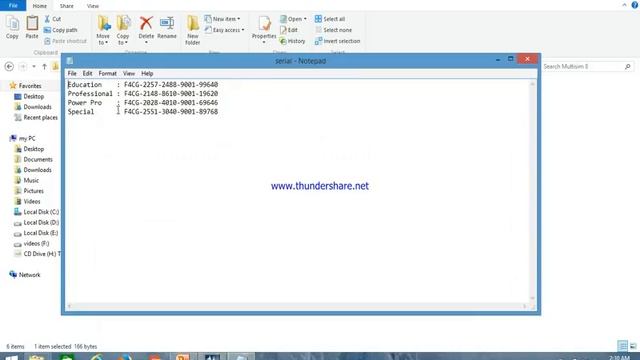Click the red Delete icon
The width and height of the screenshot is (640, 360).
pos(146,23)
